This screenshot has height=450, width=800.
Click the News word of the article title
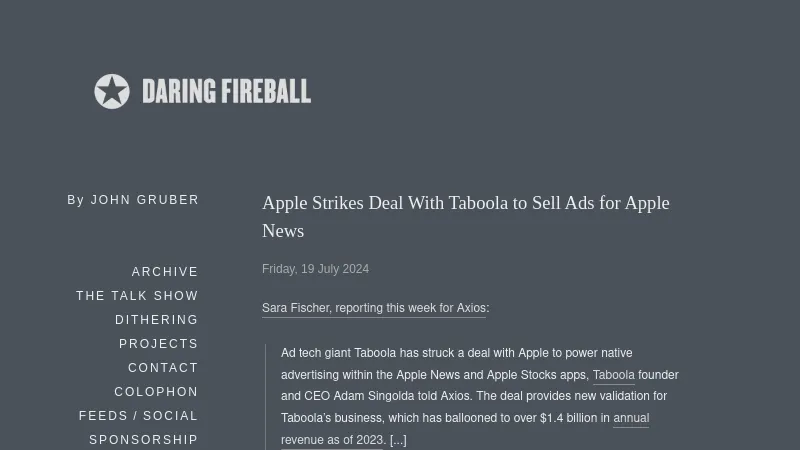point(283,231)
